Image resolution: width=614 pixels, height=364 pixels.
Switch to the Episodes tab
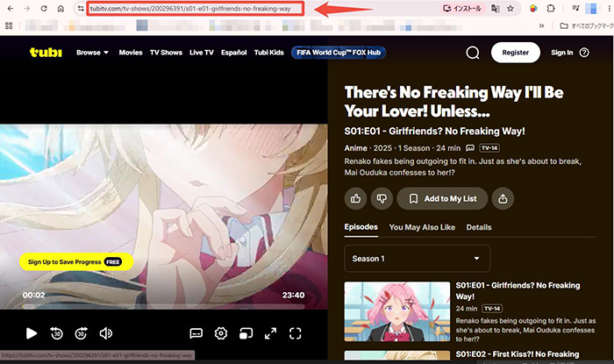pyautogui.click(x=361, y=227)
